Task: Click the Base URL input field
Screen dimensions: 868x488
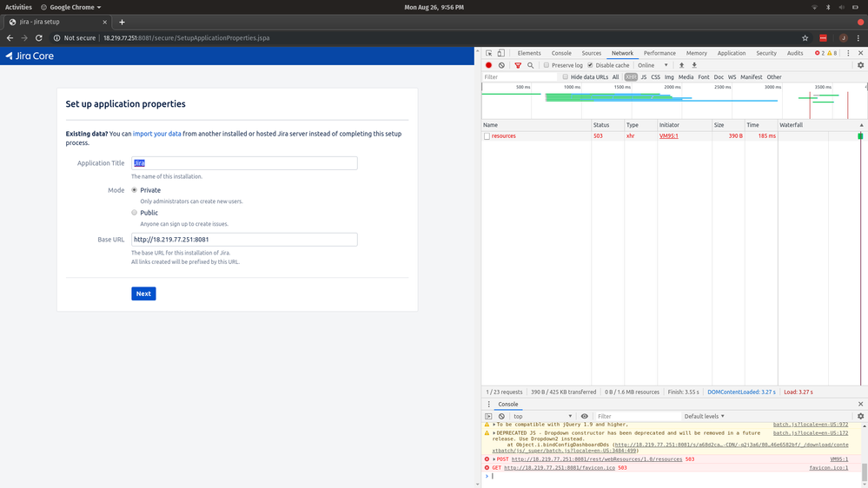Action: click(244, 240)
